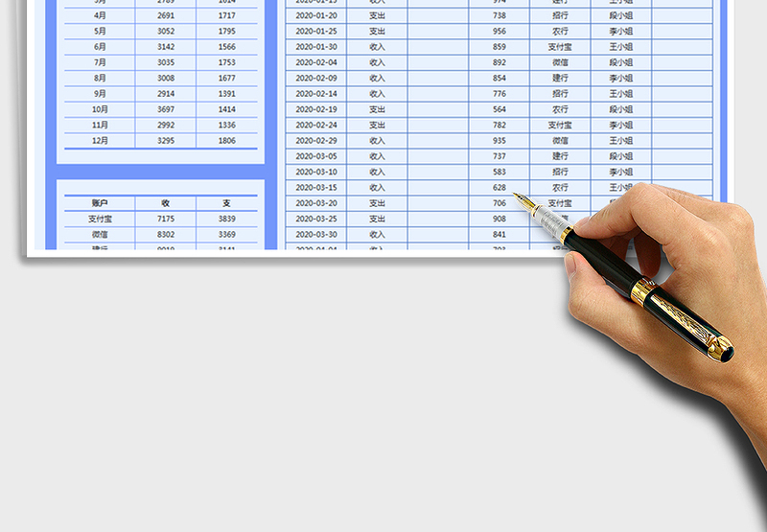767x532 pixels.
Task: Select income value 3697 for 10月
Action: point(165,109)
